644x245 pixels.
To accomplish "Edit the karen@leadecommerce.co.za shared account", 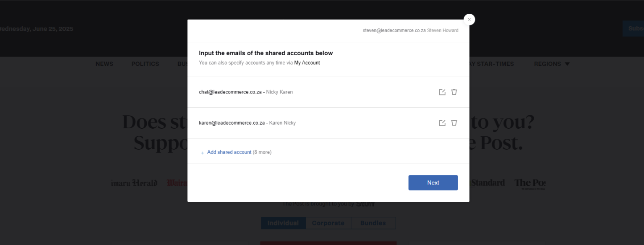I will click(442, 123).
